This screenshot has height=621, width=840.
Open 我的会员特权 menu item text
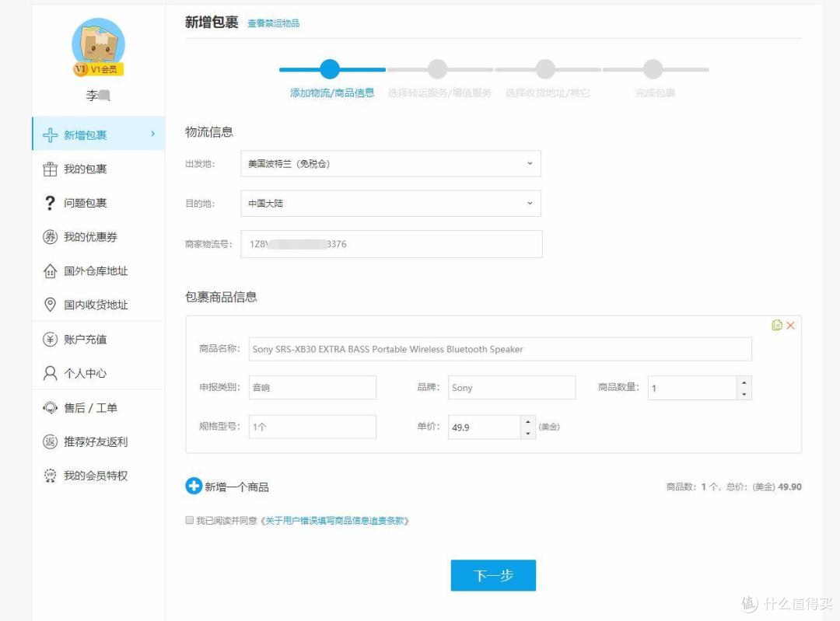(x=96, y=476)
